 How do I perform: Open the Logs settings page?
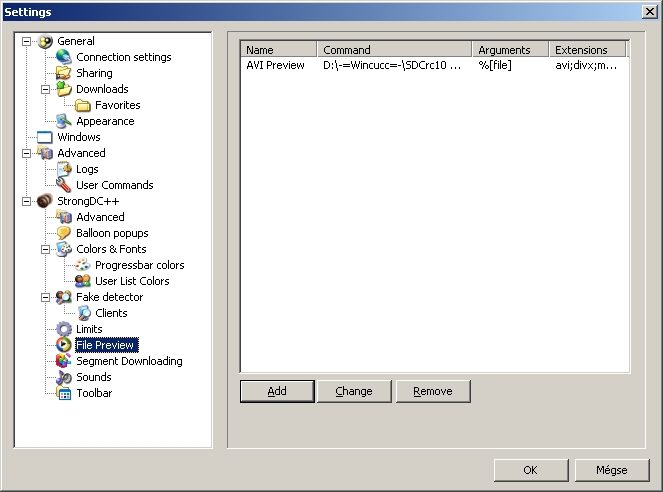(87, 169)
